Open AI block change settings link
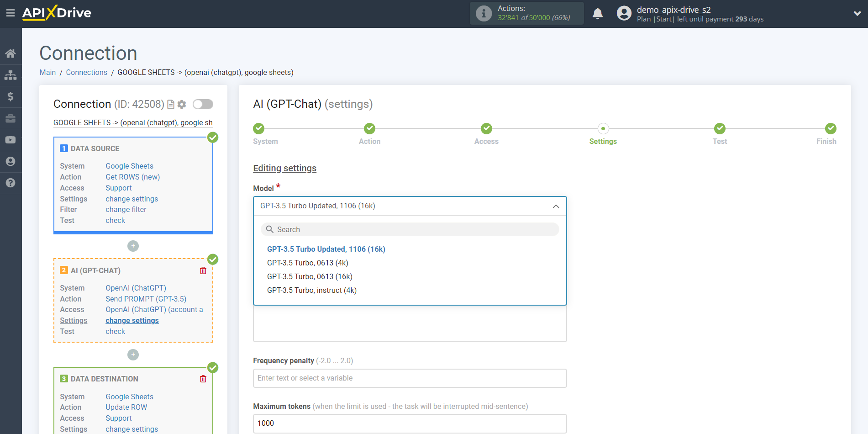This screenshot has height=434, width=868. (132, 321)
